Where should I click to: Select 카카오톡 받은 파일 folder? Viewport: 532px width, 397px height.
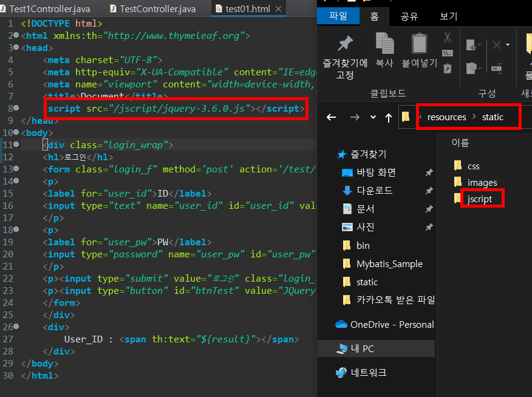[x=389, y=300]
